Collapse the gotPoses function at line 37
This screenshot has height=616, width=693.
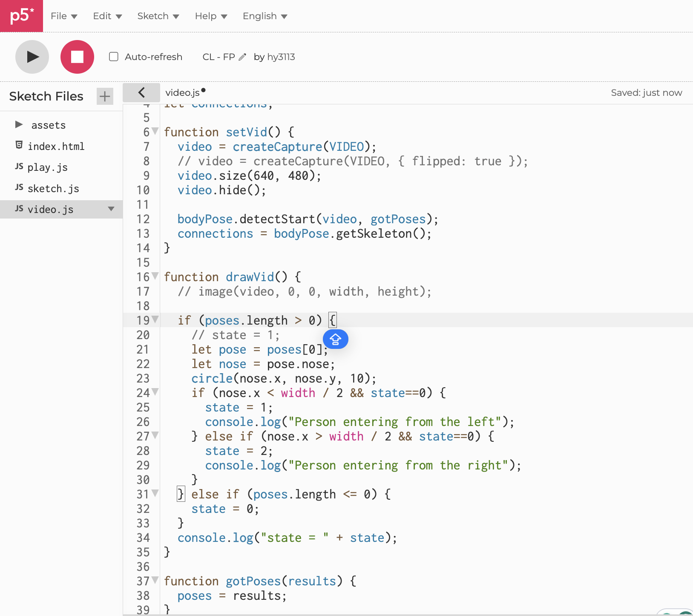point(155,580)
